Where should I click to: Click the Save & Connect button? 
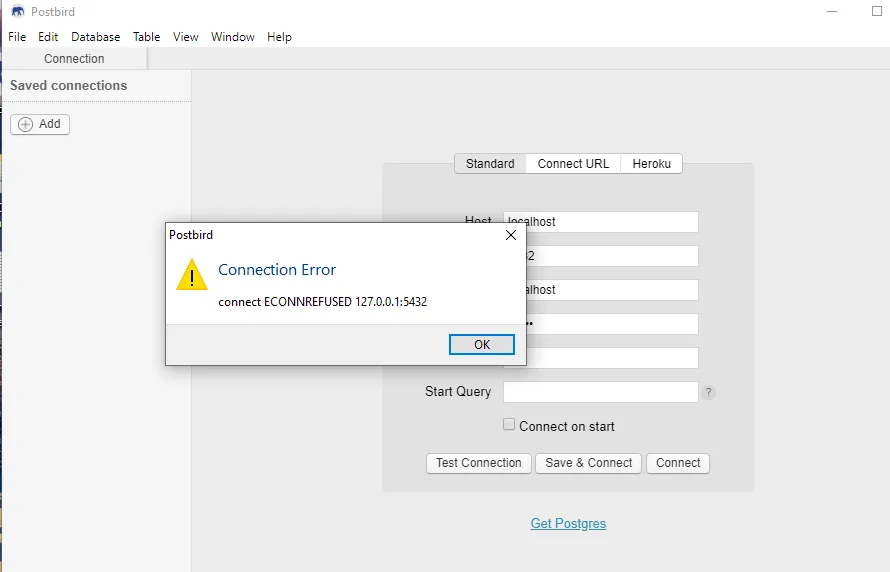(589, 463)
